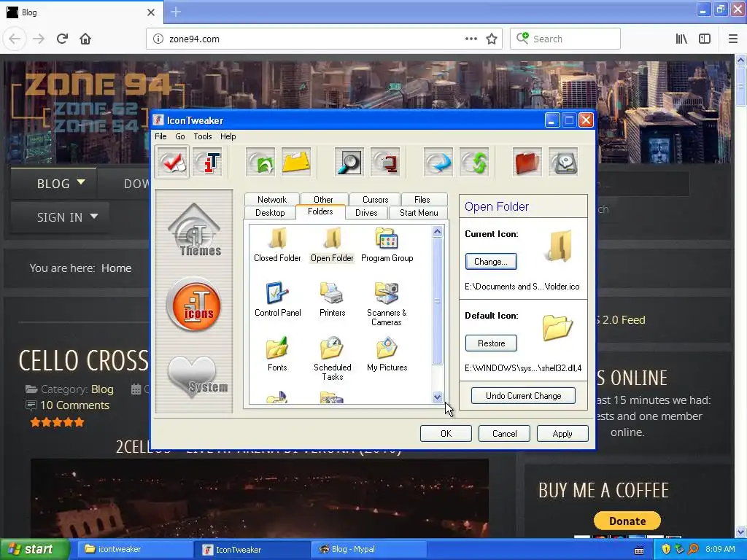Click the Restore button
This screenshot has height=560, width=747.
click(x=491, y=343)
